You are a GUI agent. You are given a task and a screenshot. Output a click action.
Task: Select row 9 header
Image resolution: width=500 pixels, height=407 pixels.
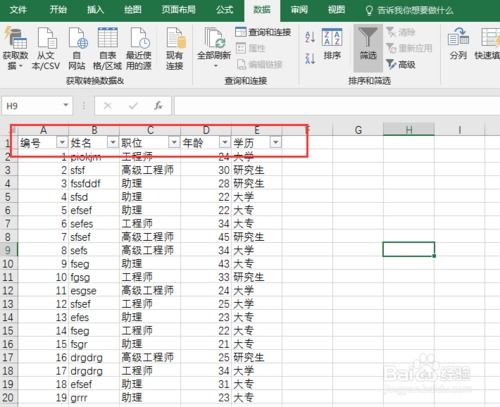[9, 250]
